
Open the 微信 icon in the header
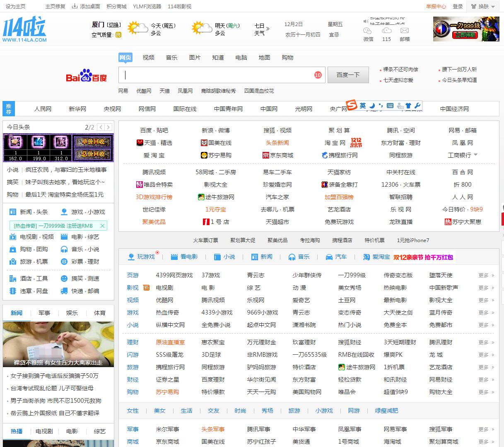(367, 31)
